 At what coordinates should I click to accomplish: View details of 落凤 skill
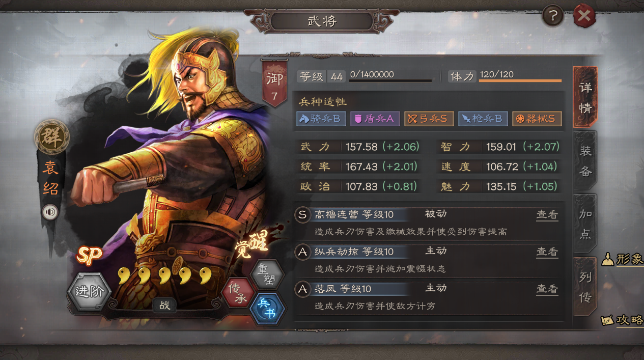547,289
